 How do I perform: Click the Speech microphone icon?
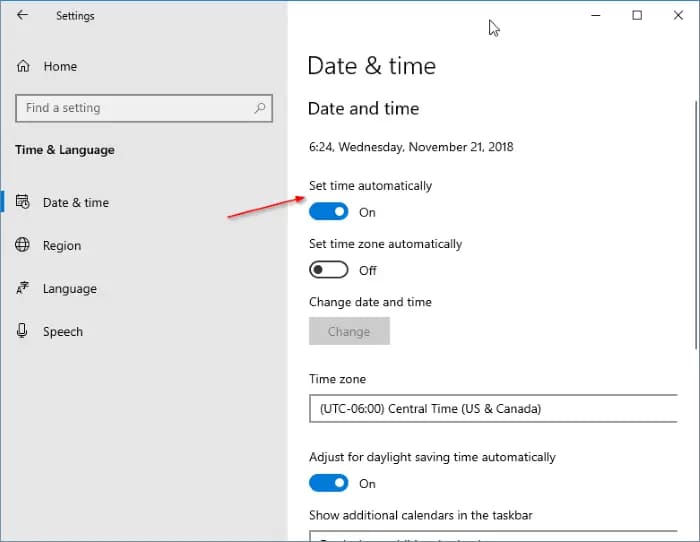(22, 331)
